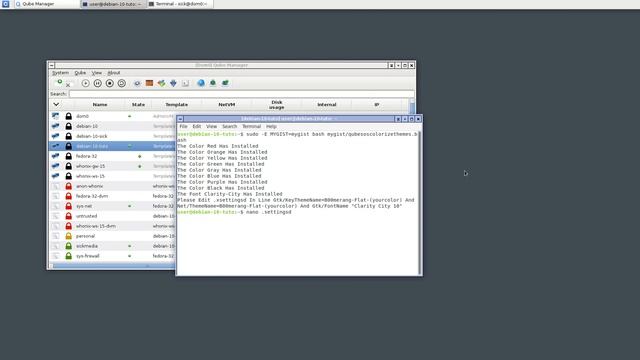Sort the qube list by NetVM column
Viewport: 640px width, 360px height.
pos(227,105)
